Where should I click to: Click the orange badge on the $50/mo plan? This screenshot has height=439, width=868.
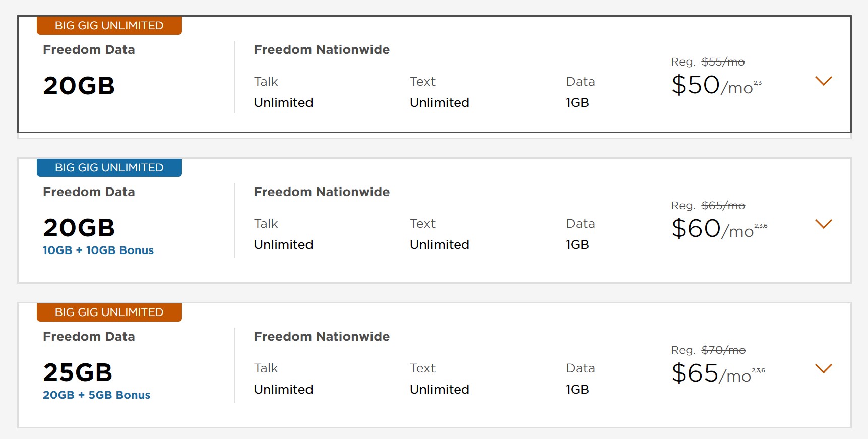109,26
